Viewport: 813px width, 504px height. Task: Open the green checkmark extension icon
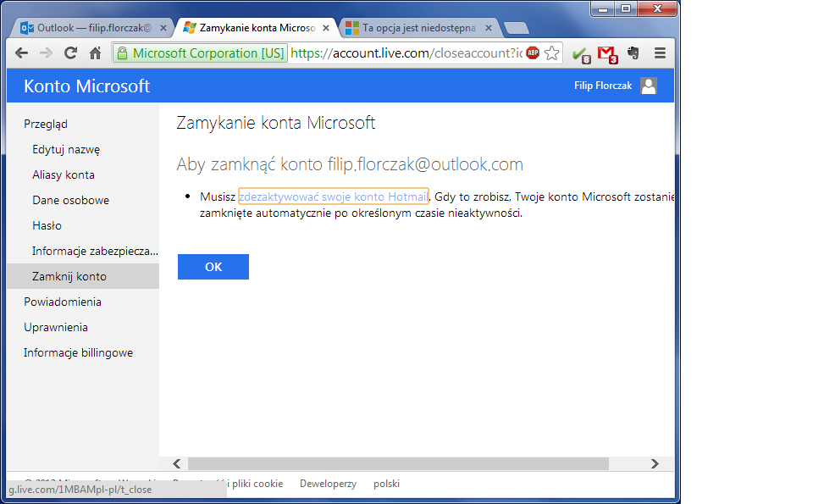pyautogui.click(x=581, y=54)
